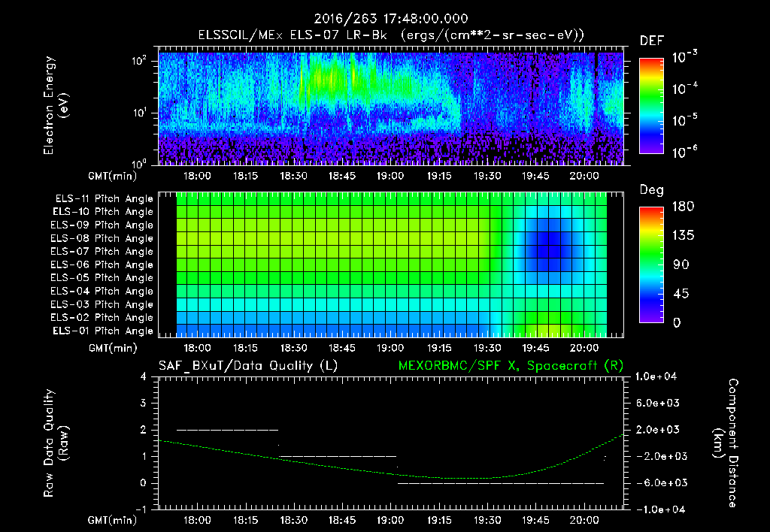Click the 10^-6 value on the DEF color bar
The height and width of the screenshot is (532, 770).
684,152
